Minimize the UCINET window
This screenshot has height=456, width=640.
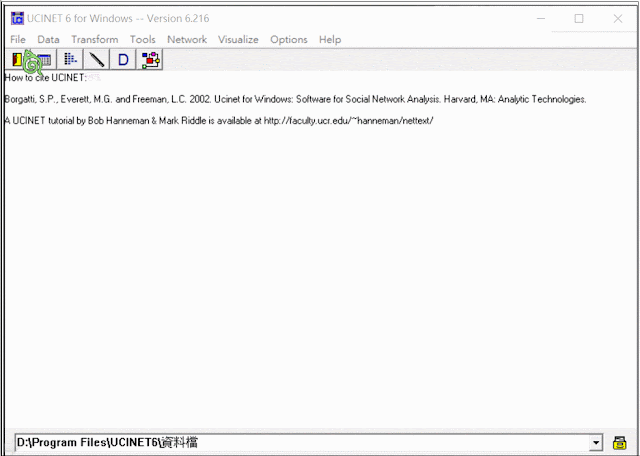(x=541, y=18)
